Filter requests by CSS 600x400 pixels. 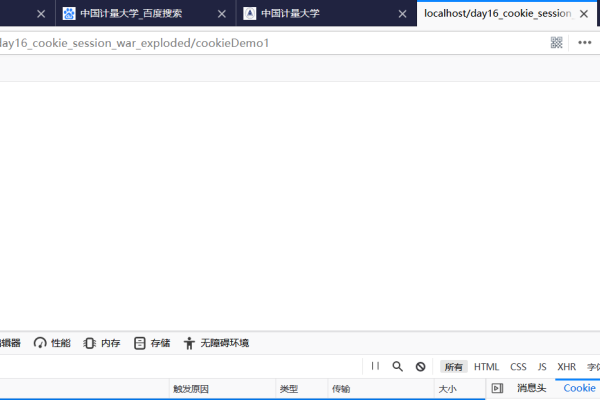point(518,367)
